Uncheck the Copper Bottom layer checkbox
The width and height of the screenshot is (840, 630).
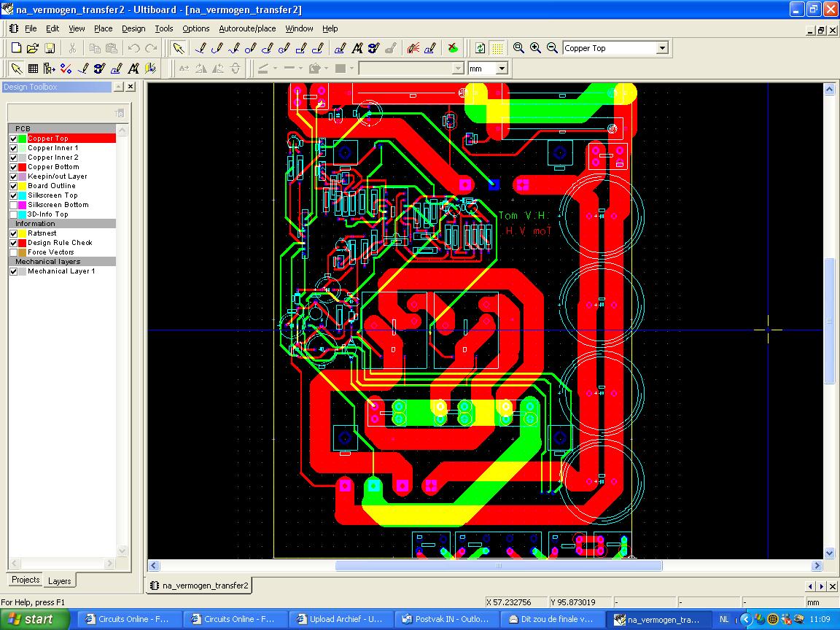click(x=13, y=167)
